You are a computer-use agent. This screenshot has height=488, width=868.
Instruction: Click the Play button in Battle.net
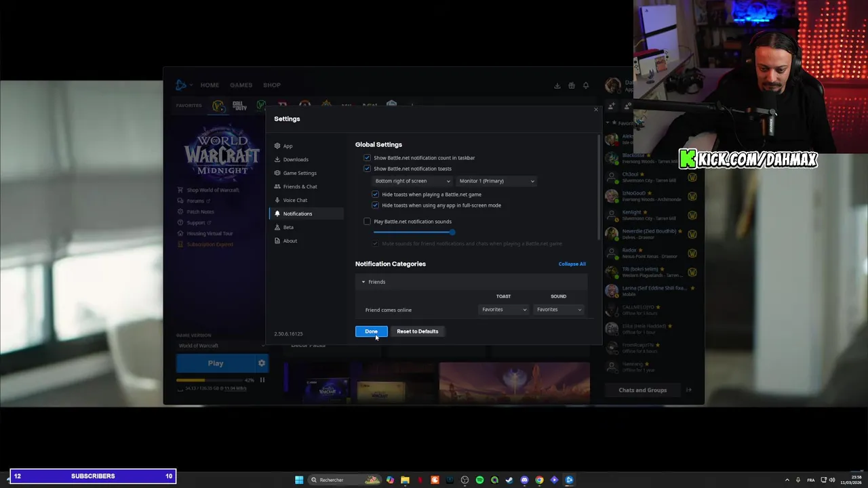(216, 363)
